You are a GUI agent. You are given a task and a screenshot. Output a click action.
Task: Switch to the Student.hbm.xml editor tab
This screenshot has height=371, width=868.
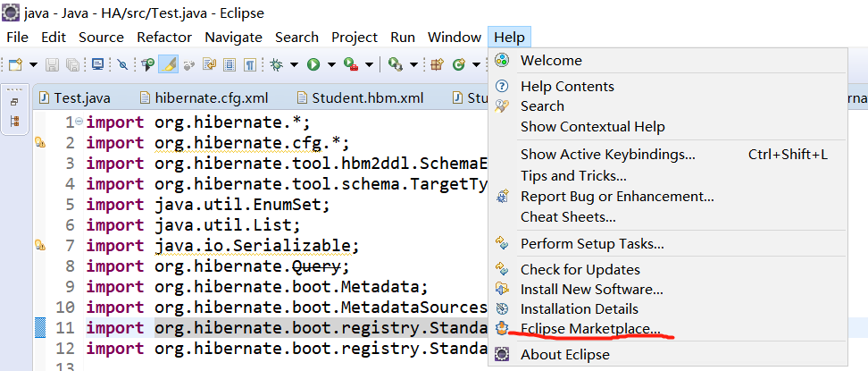[x=367, y=97]
